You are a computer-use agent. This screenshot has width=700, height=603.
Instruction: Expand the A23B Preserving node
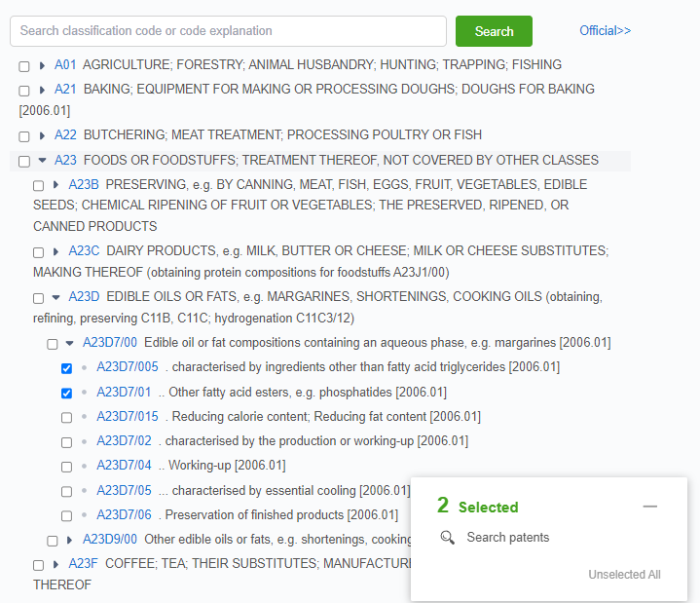click(x=55, y=185)
